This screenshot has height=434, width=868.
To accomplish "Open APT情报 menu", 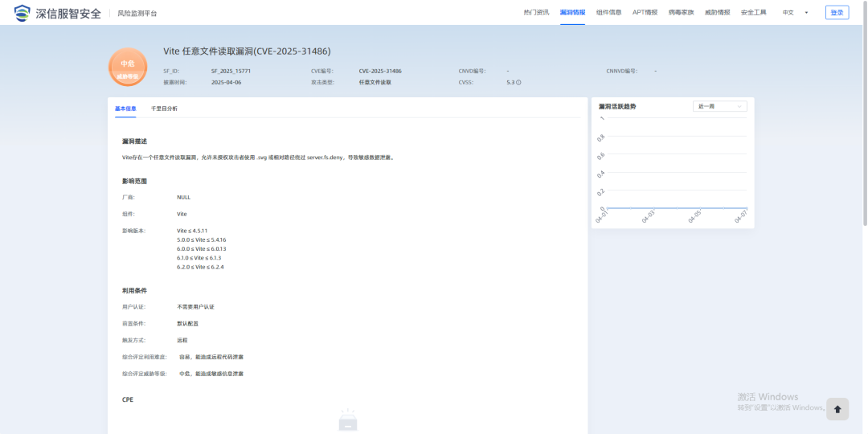I will 645,12.
